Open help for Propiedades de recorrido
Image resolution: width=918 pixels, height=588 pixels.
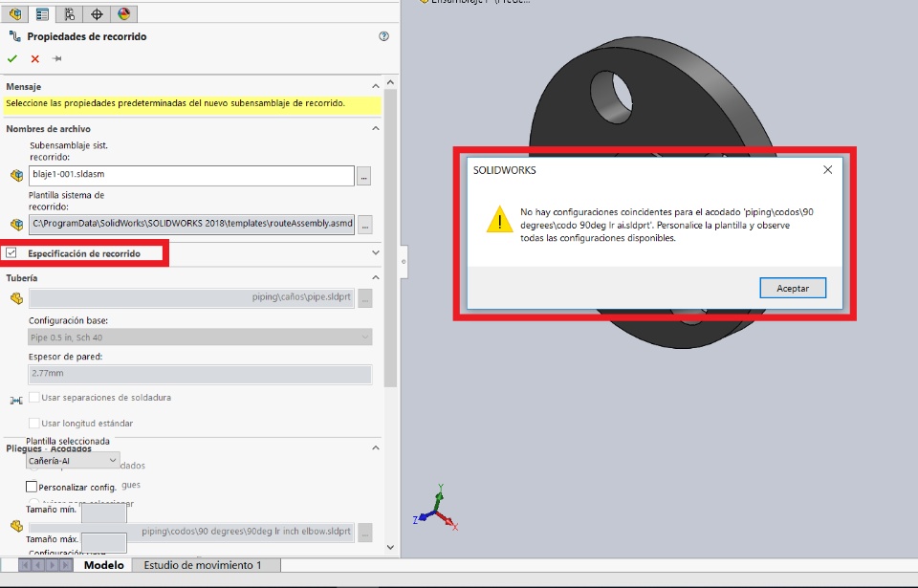[x=383, y=36]
